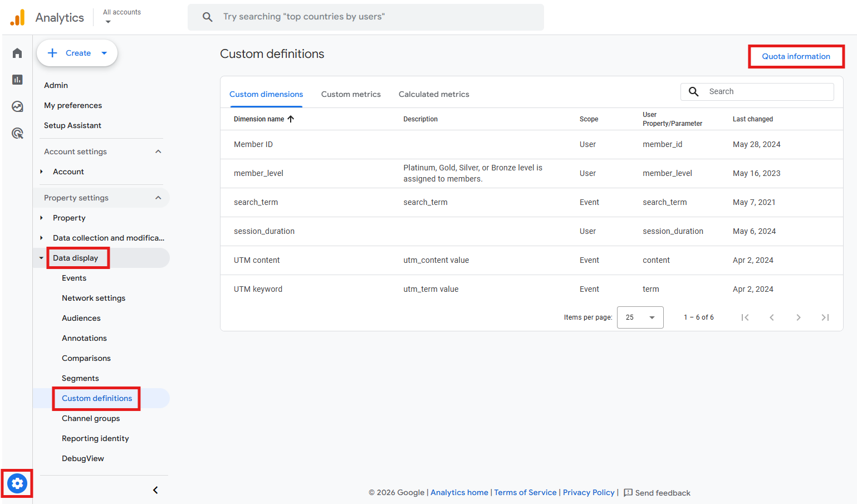Click the top search bar field
The image size is (857, 504).
coord(366,17)
